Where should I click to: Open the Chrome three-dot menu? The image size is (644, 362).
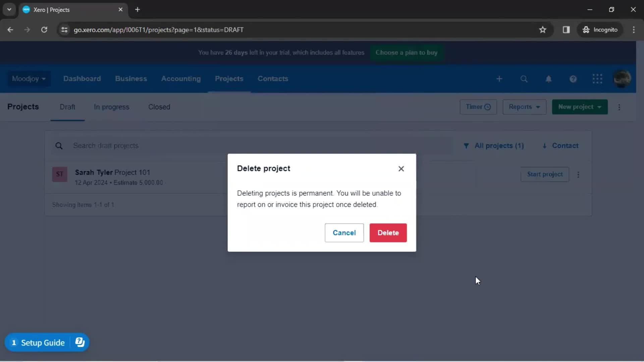pyautogui.click(x=634, y=30)
